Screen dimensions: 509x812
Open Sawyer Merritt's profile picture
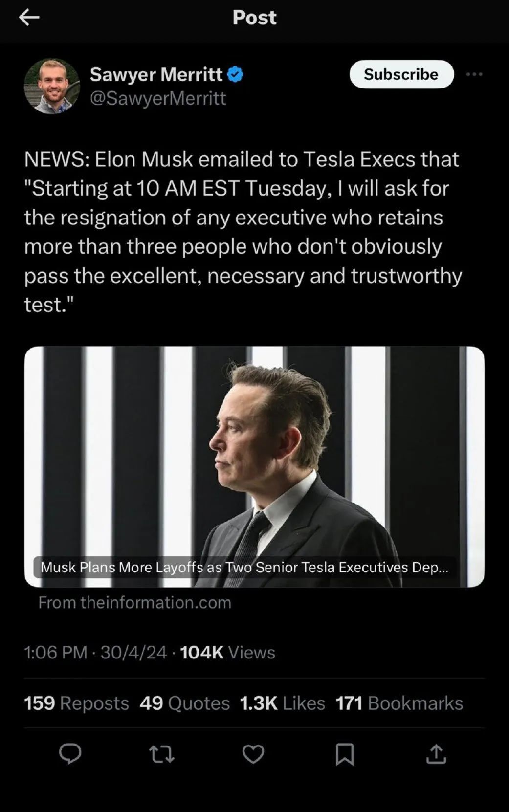point(52,87)
